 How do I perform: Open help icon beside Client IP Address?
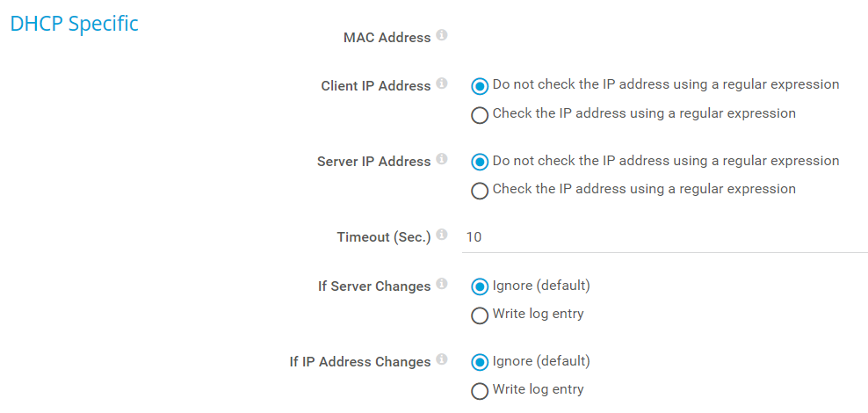tap(442, 84)
